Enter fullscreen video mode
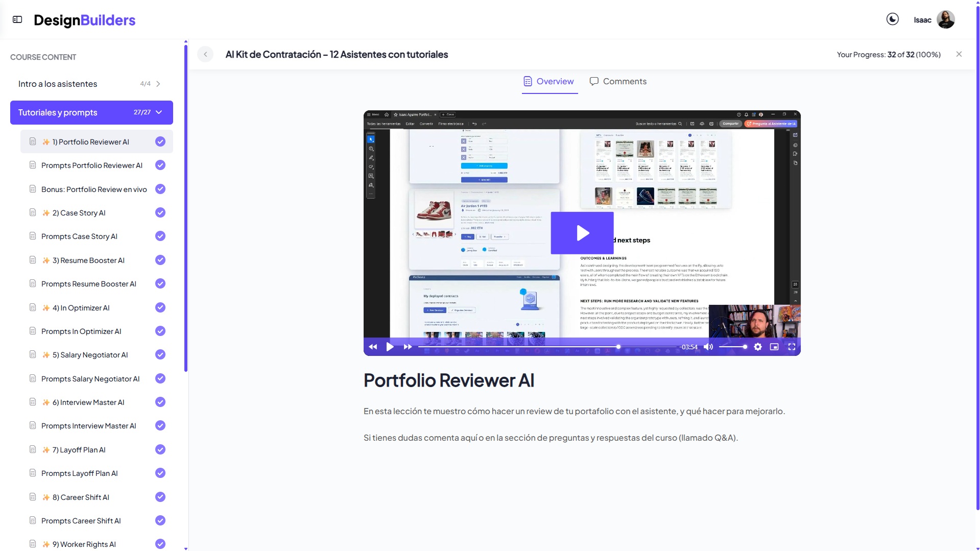The width and height of the screenshot is (980, 551). (792, 347)
